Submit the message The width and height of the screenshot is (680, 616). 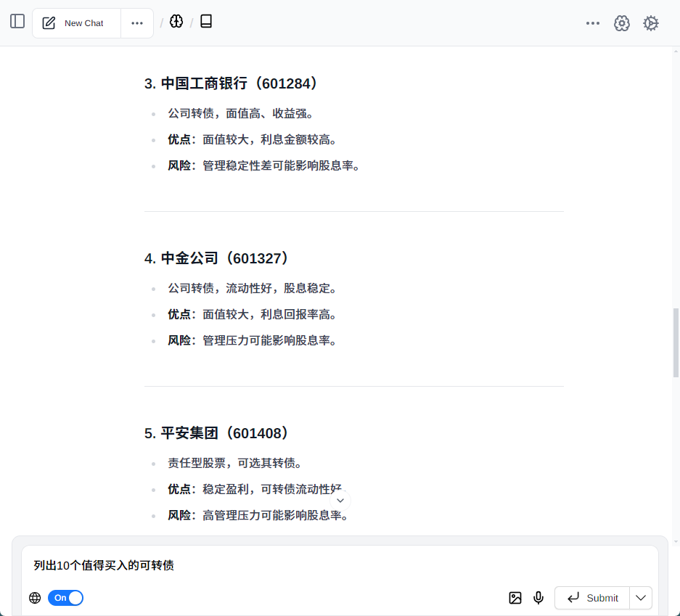(x=592, y=598)
